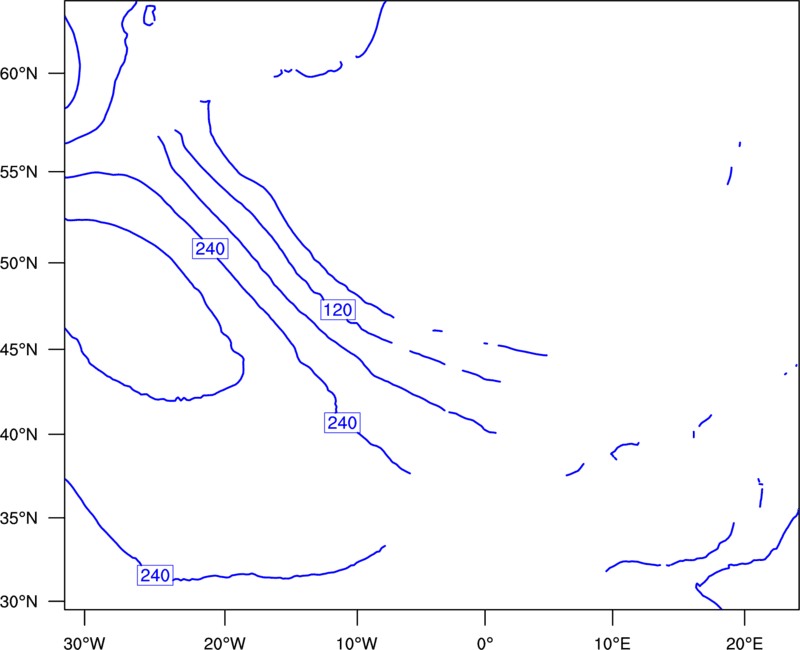Image resolution: width=800 pixels, height=650 pixels.
Task: Click the 40°N latitude label
Action: (19, 435)
